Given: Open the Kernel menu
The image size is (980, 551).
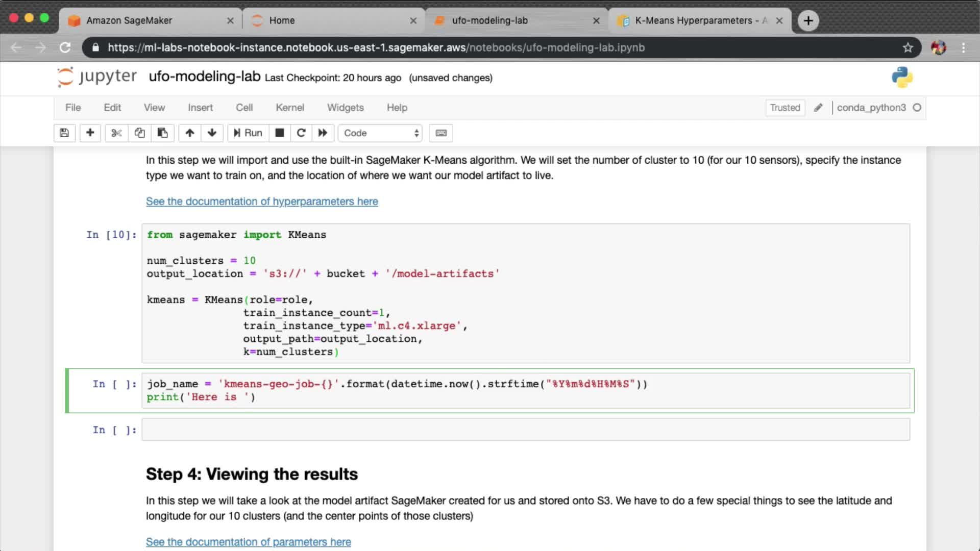Looking at the screenshot, I should click(x=289, y=108).
